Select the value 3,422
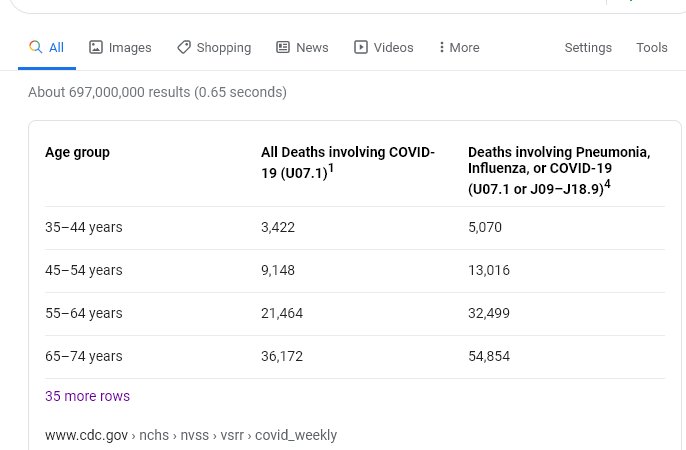The height and width of the screenshot is (450, 686). [x=278, y=227]
